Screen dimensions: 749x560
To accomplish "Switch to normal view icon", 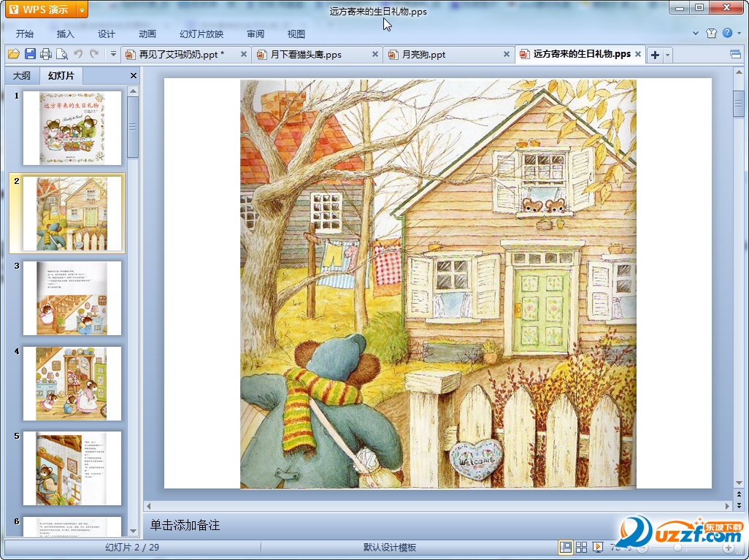I will click(566, 547).
